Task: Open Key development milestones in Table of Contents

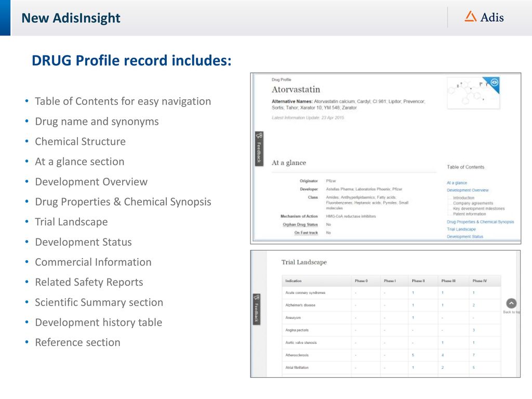Action: point(478,209)
